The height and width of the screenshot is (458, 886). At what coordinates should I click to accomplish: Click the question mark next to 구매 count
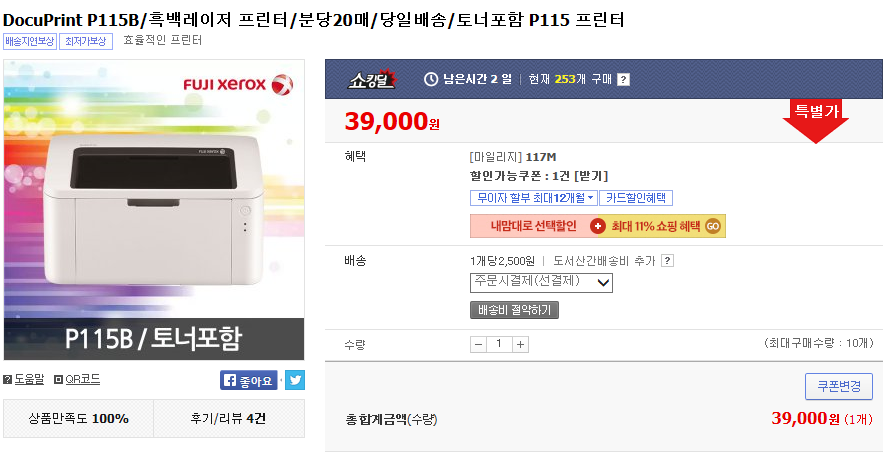(x=624, y=79)
